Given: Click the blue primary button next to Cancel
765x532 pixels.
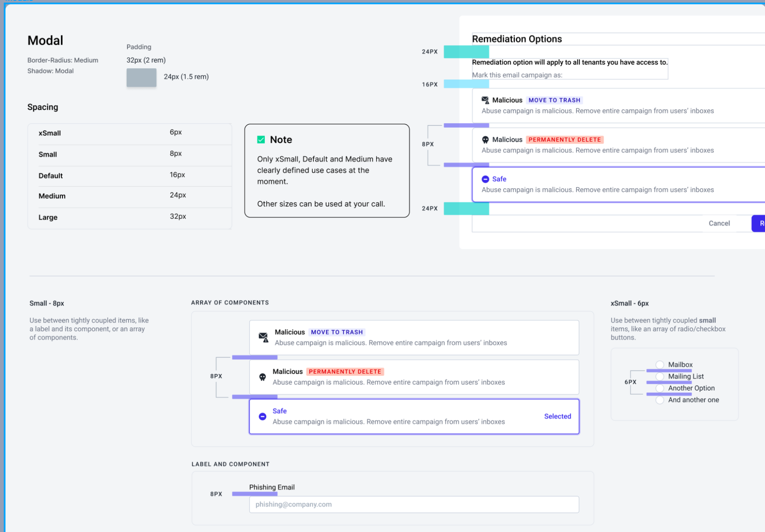Looking at the screenshot, I should point(758,224).
